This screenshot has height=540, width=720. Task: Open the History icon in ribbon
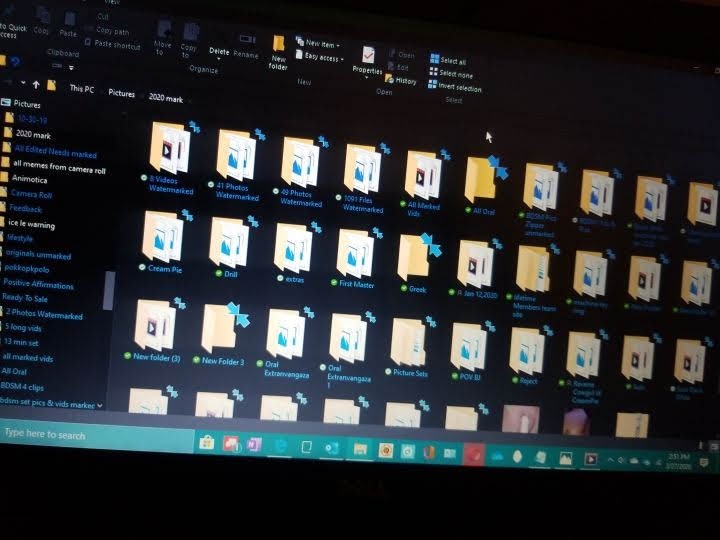point(402,80)
